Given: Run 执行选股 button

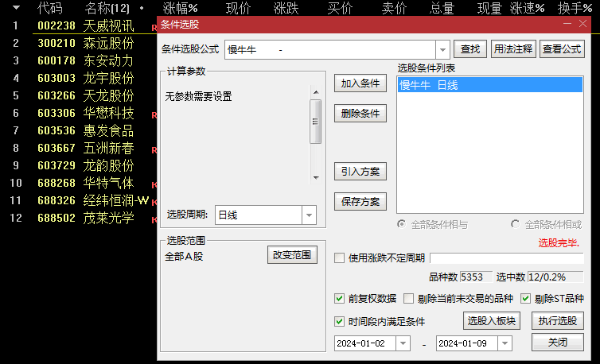Looking at the screenshot, I should 558,320.
